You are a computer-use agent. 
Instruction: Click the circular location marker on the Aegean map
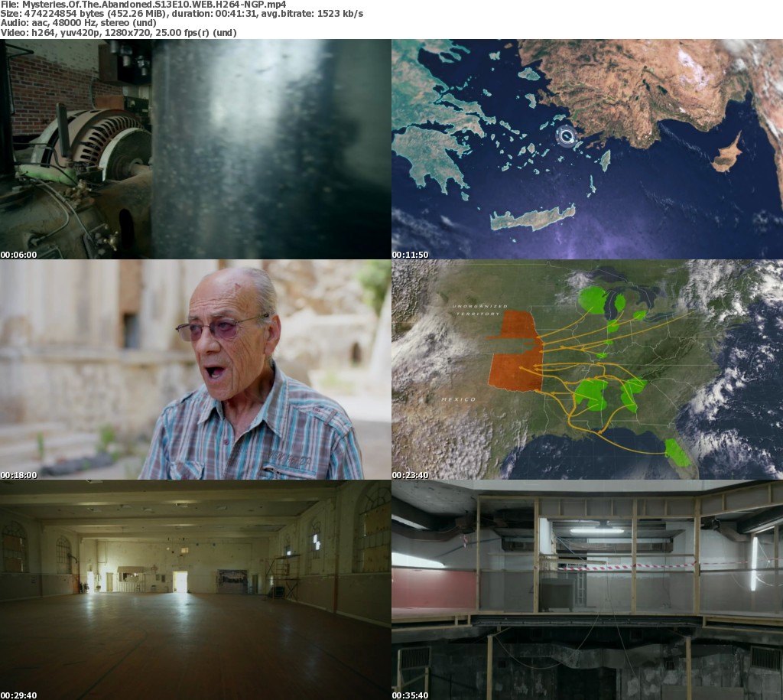coord(566,137)
